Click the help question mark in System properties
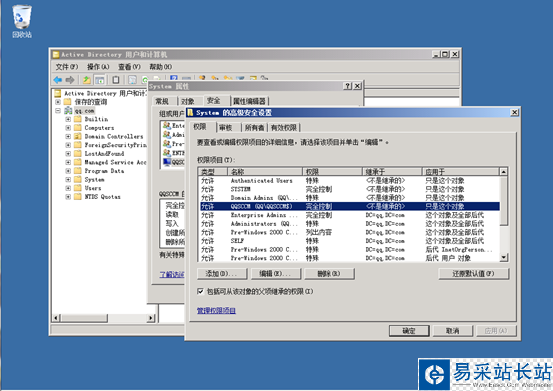This screenshot has height=391, width=553. (348, 86)
